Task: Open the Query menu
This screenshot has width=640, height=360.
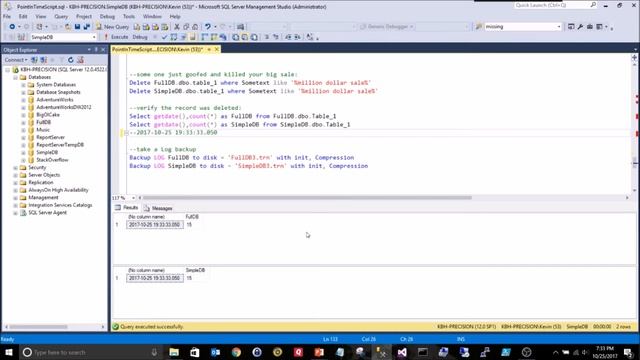Action: click(61, 16)
